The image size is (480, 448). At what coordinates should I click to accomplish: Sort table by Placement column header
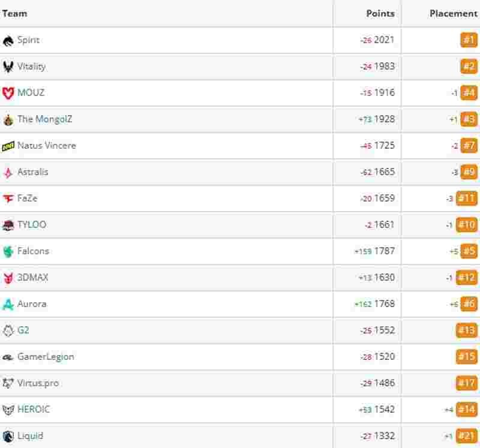pyautogui.click(x=453, y=13)
